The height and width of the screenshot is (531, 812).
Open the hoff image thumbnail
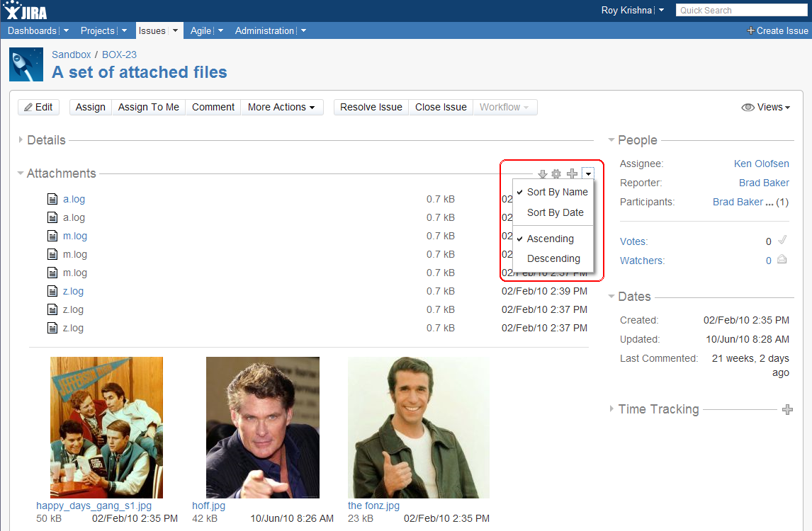[x=263, y=428]
